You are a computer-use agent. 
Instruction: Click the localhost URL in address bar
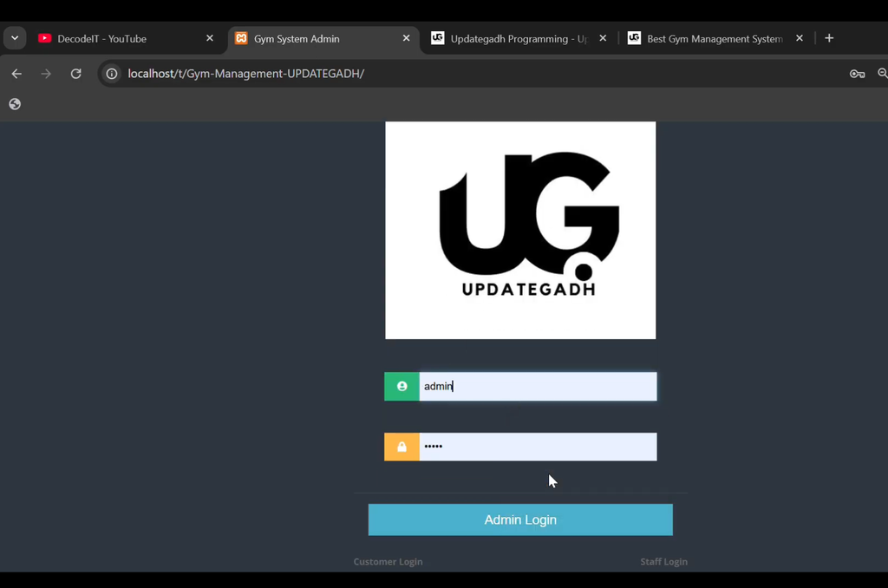click(x=245, y=74)
